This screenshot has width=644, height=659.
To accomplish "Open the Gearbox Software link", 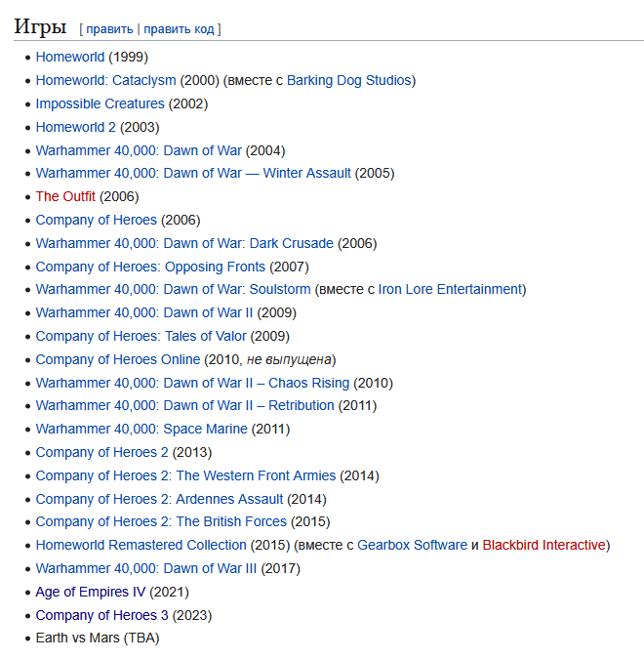I will coord(412,546).
